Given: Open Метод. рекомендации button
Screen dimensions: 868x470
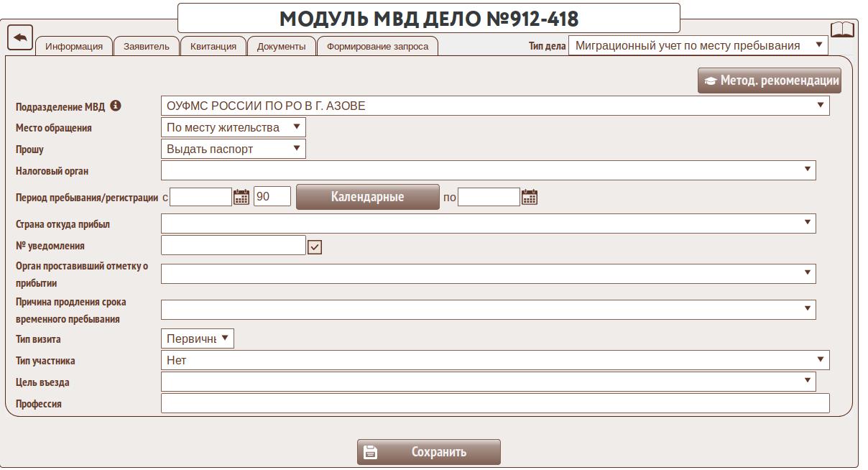Looking at the screenshot, I should coord(769,80).
